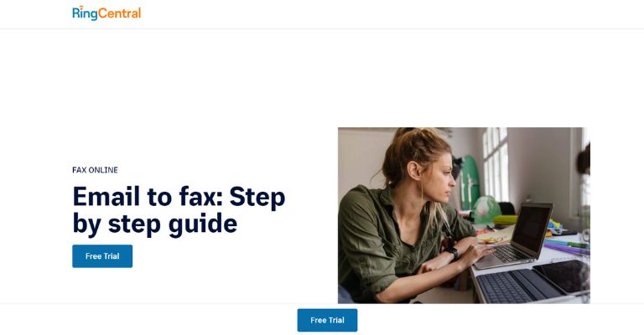Click the bright window in photo background
This screenshot has height=335, width=644.
point(496,164)
